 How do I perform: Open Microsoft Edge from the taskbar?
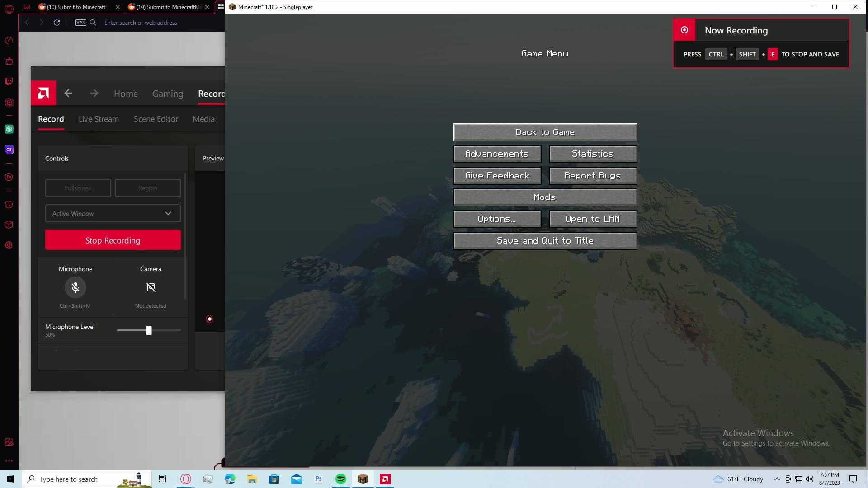[230, 479]
